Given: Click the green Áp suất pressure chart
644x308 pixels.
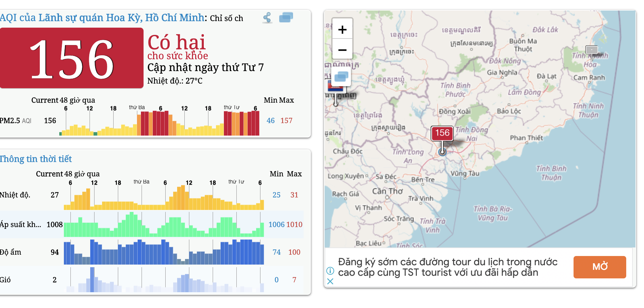Looking at the screenshot, I should click(x=164, y=224).
